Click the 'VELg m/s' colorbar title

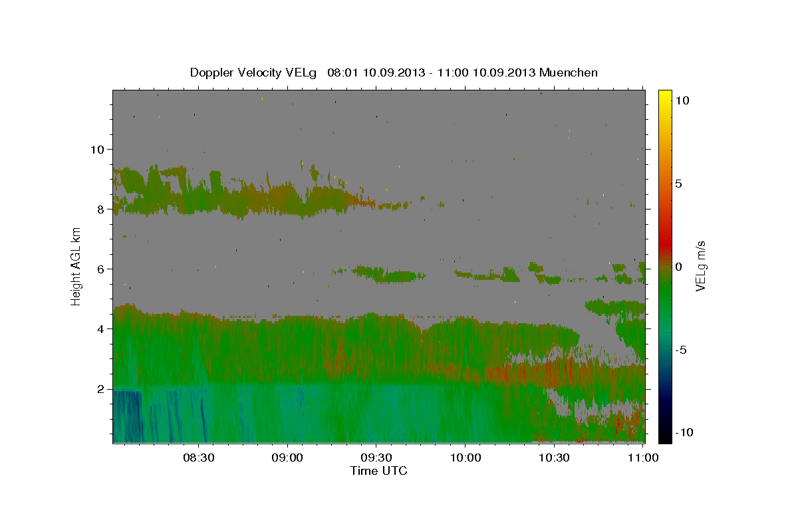[701, 266]
